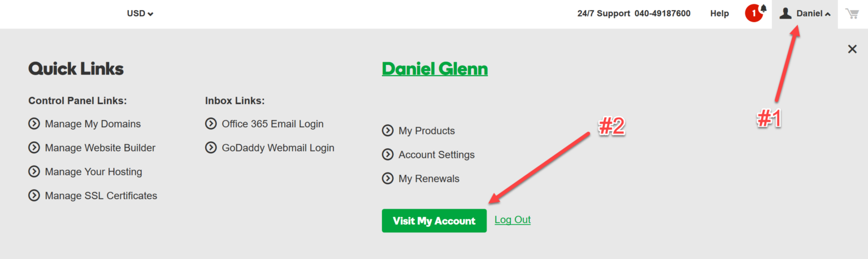Click arrow icon beside My Products
The image size is (868, 259).
click(388, 131)
